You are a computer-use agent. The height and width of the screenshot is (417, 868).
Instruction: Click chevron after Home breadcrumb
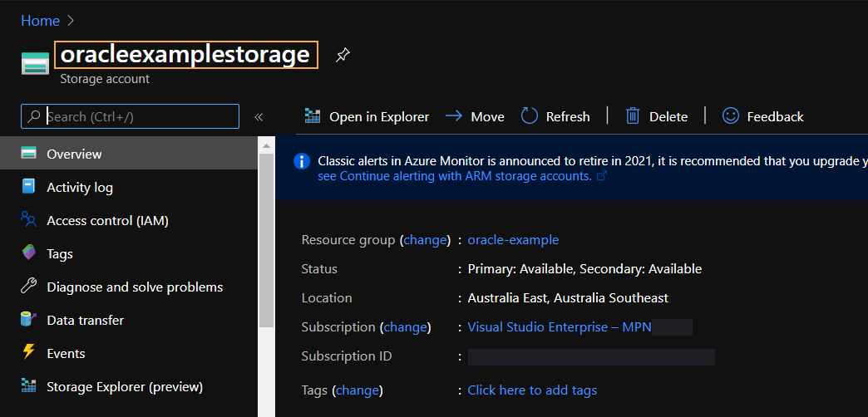71,21
